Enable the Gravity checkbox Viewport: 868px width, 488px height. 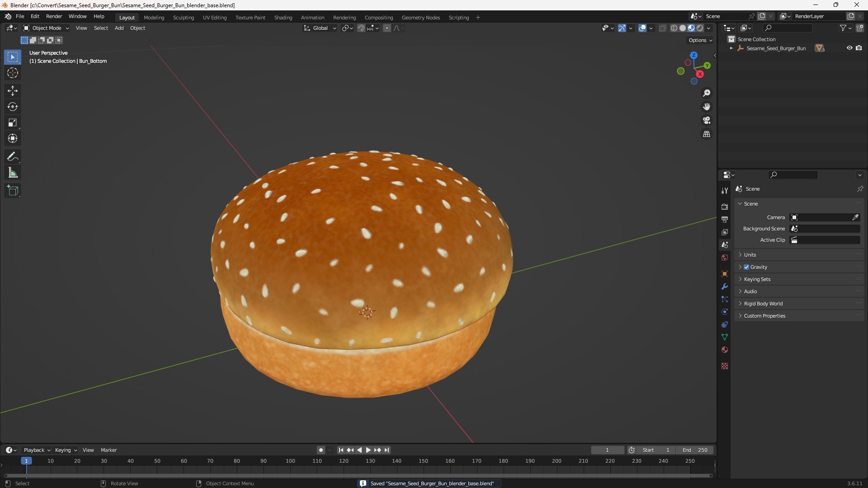pyautogui.click(x=746, y=267)
